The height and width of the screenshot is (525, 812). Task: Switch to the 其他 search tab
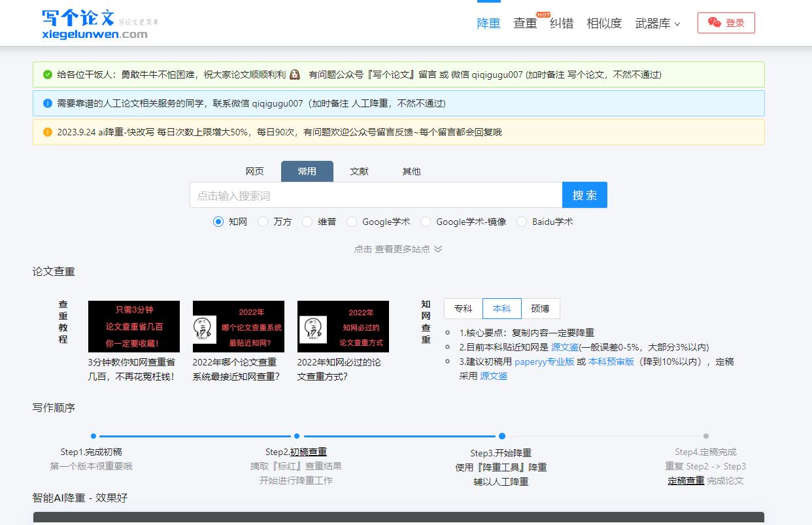[412, 171]
